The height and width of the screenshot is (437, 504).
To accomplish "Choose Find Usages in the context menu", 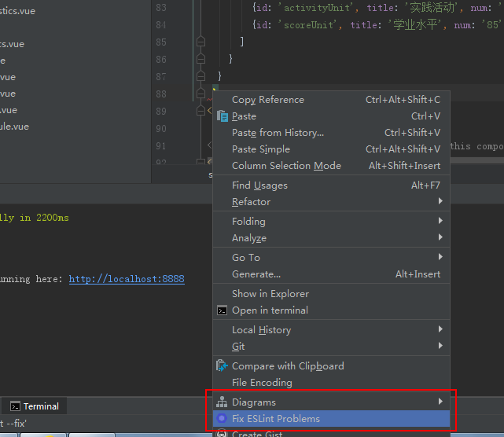I will tap(259, 185).
